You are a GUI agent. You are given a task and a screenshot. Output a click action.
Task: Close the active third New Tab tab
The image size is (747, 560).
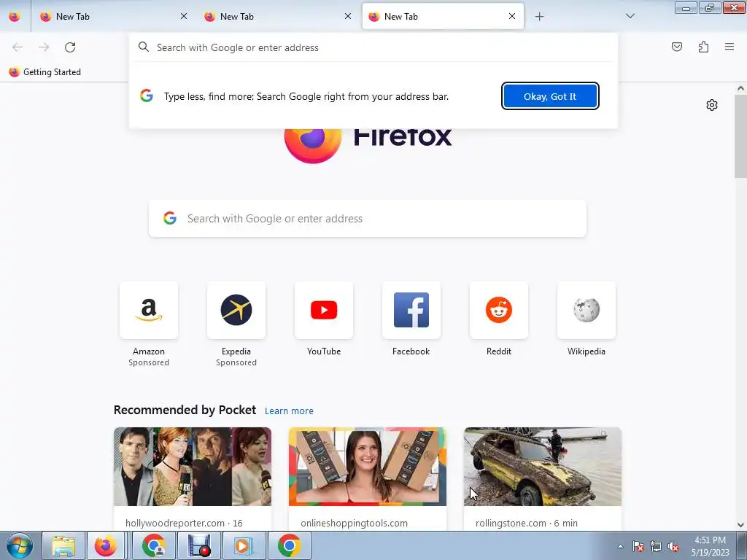(512, 16)
